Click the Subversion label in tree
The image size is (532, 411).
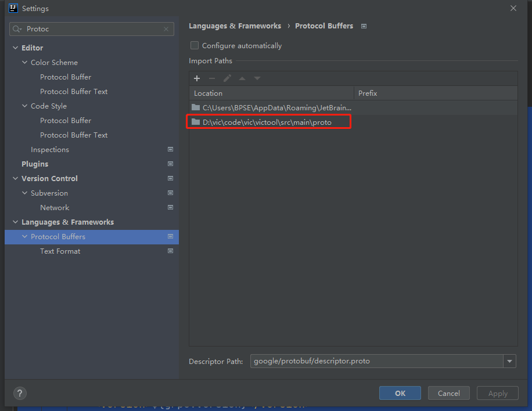[x=49, y=193]
